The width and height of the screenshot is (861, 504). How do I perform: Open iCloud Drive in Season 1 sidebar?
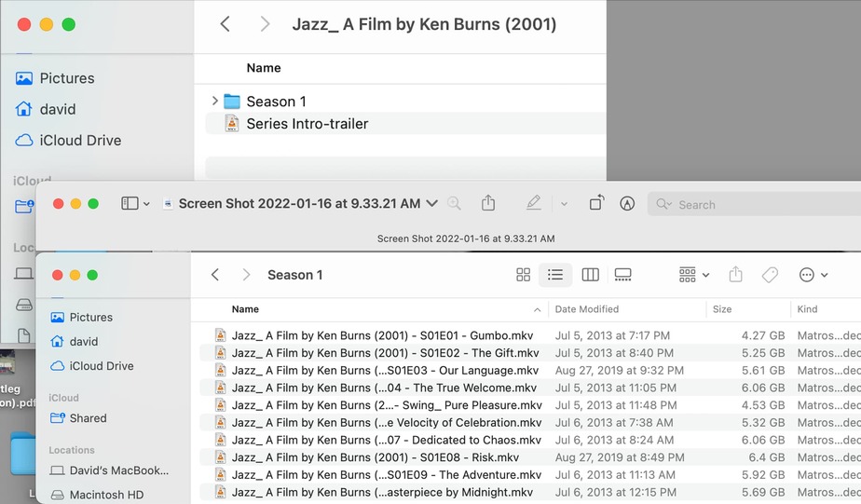point(91,365)
